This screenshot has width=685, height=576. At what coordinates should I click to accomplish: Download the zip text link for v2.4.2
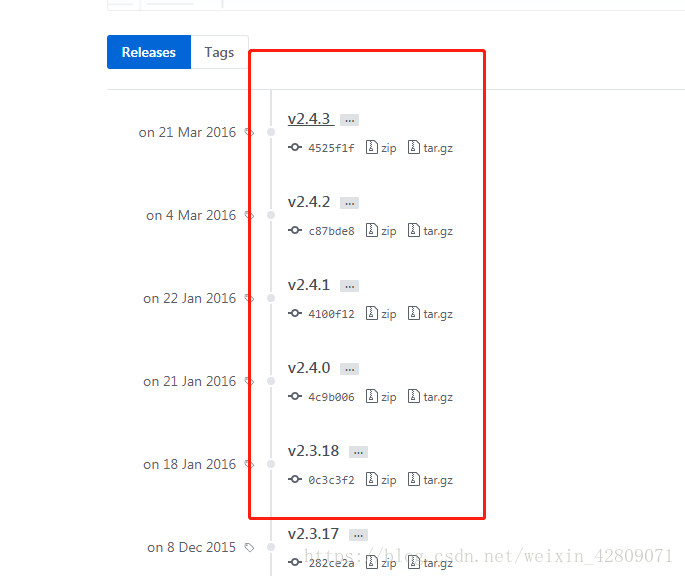(389, 231)
